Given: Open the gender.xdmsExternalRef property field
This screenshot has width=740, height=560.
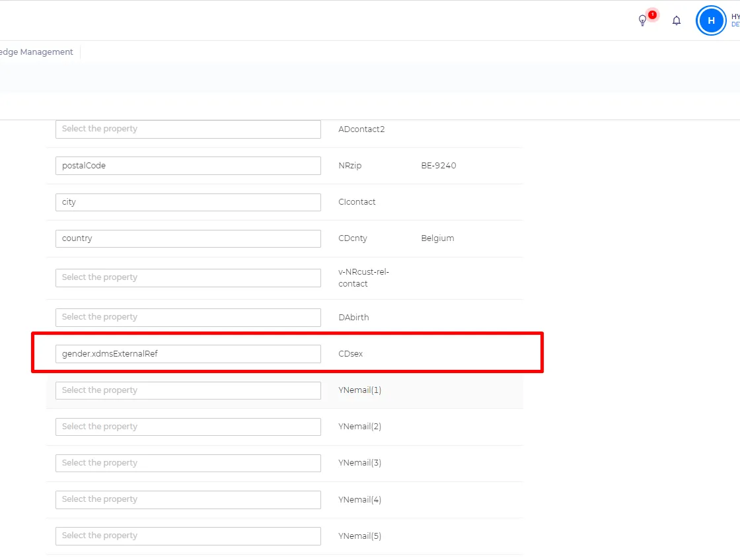Looking at the screenshot, I should (x=188, y=354).
